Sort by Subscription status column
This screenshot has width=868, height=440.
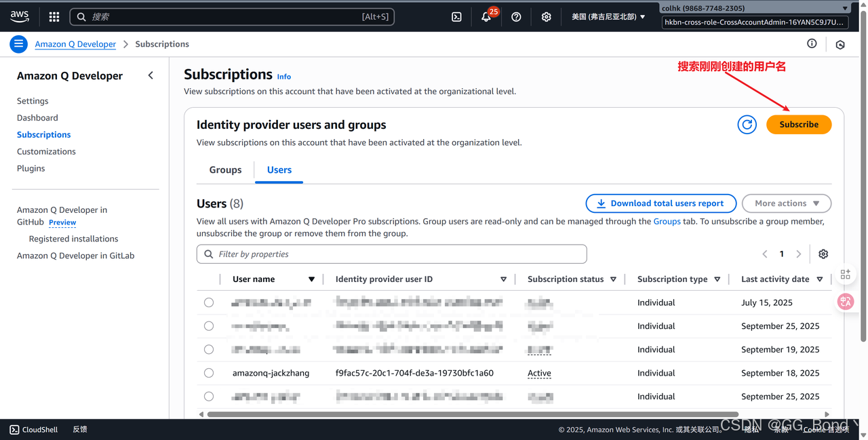tap(613, 279)
